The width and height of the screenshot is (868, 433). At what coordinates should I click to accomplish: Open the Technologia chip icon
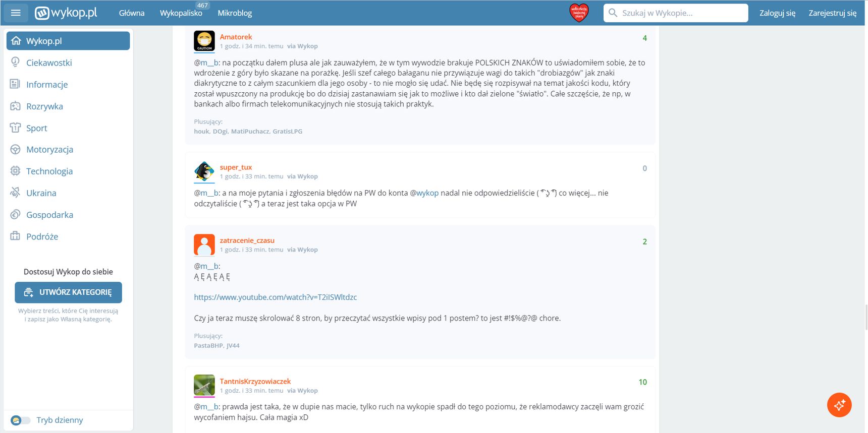[x=16, y=171]
